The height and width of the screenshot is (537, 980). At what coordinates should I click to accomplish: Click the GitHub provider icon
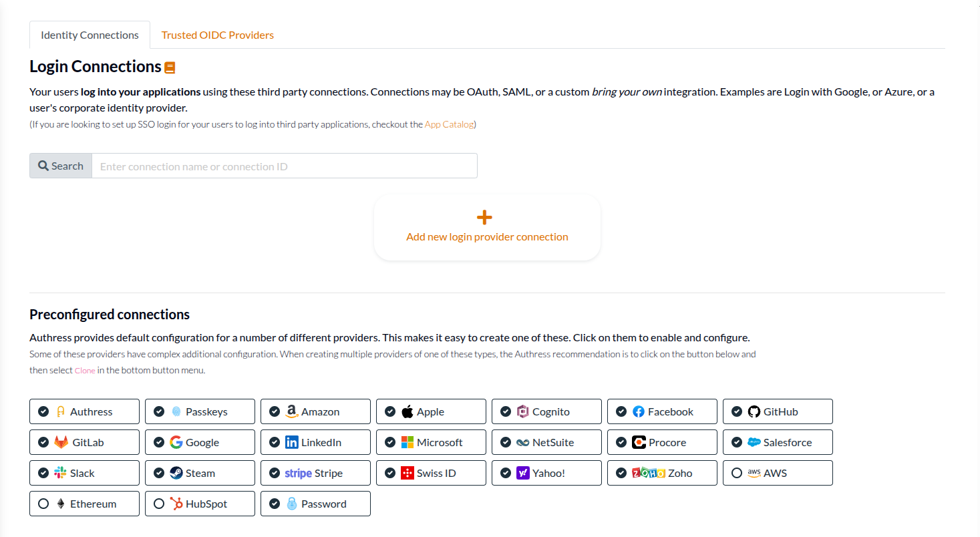click(x=755, y=411)
